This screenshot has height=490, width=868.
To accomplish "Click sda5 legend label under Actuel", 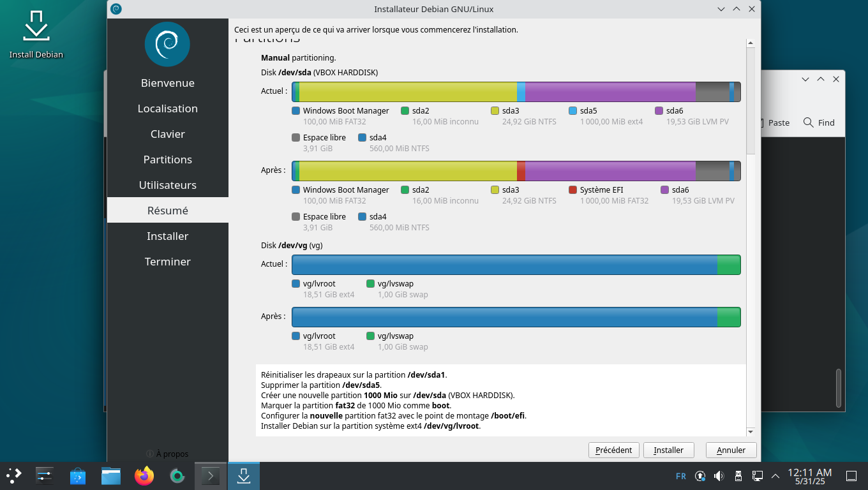I will [x=588, y=111].
